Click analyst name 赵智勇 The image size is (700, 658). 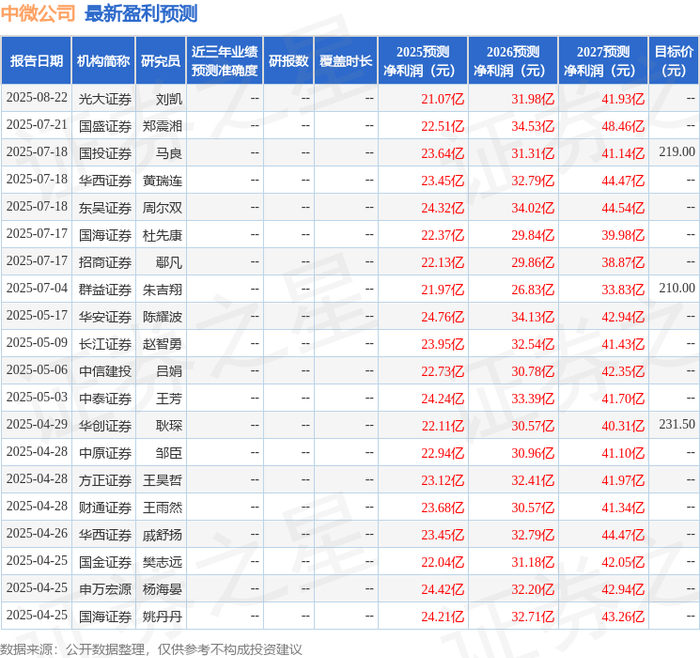(x=162, y=344)
